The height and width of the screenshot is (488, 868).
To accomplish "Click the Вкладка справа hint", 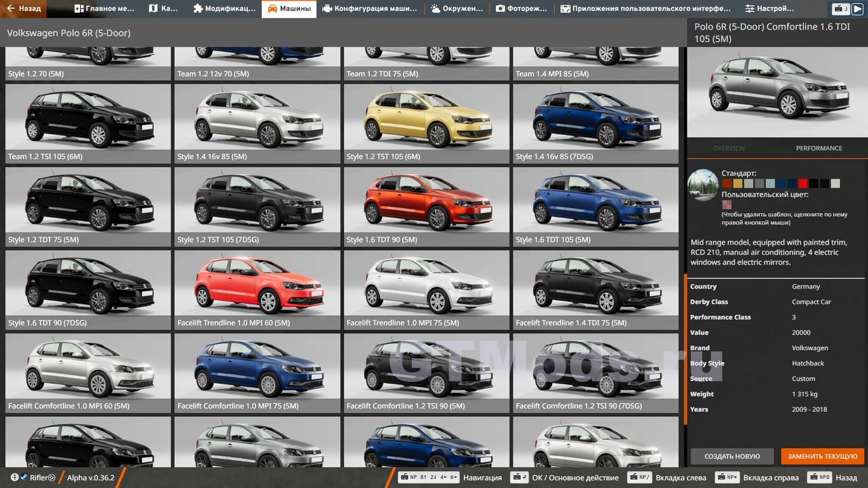I will pos(756,478).
